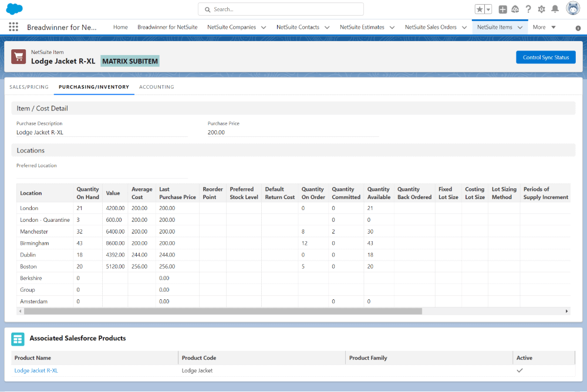The height and width of the screenshot is (392, 587).
Task: Click the Control Sync Status button
Action: [x=546, y=57]
